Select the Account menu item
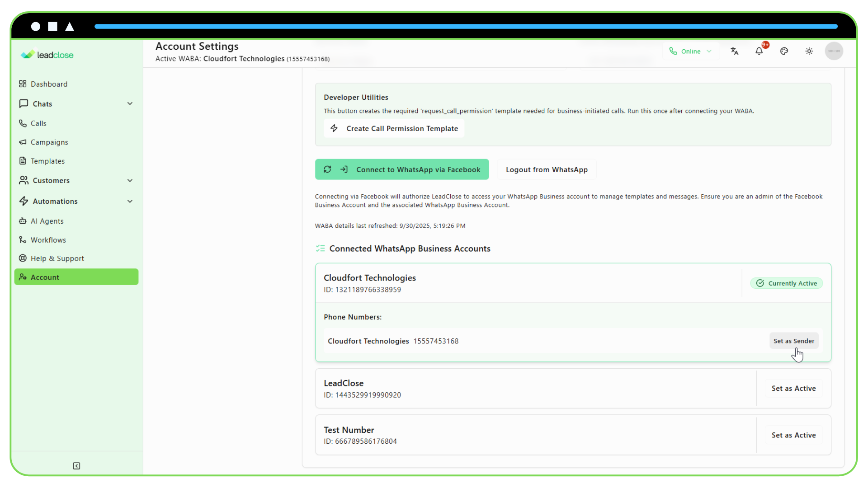Viewport: 868px width, 488px height. tap(76, 277)
